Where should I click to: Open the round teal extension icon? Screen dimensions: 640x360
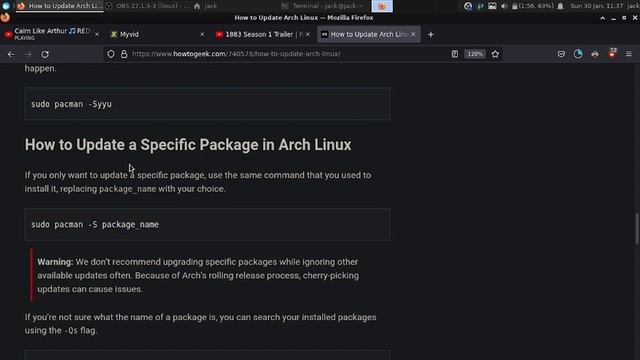[x=578, y=54]
